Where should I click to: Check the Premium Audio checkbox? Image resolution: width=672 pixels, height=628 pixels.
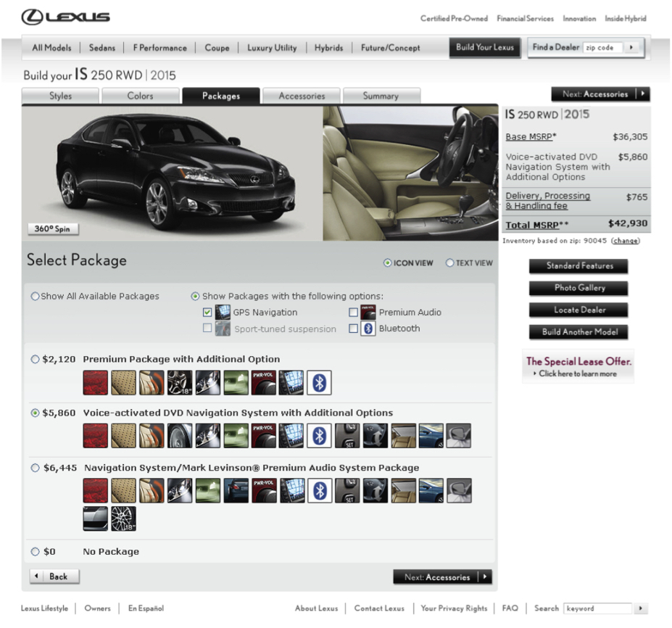(x=354, y=312)
